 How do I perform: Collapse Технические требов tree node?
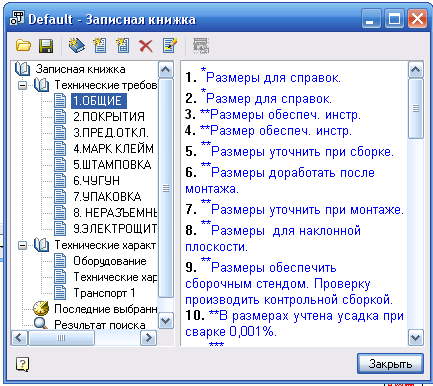pyautogui.click(x=23, y=86)
